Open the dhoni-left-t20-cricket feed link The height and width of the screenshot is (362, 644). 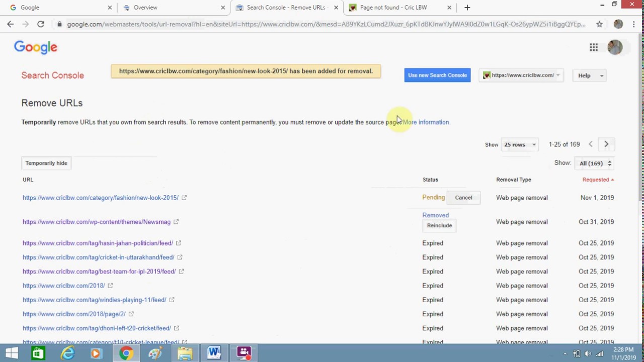pyautogui.click(x=97, y=328)
